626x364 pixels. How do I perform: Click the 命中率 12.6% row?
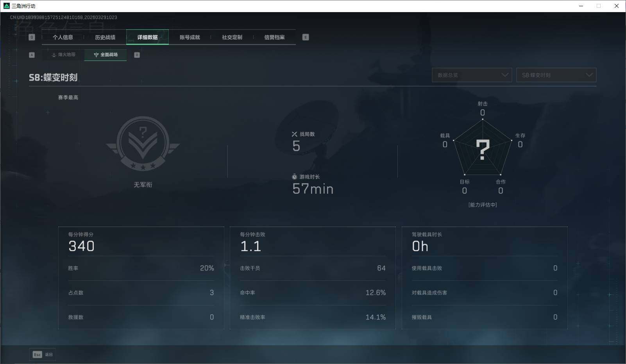click(313, 293)
